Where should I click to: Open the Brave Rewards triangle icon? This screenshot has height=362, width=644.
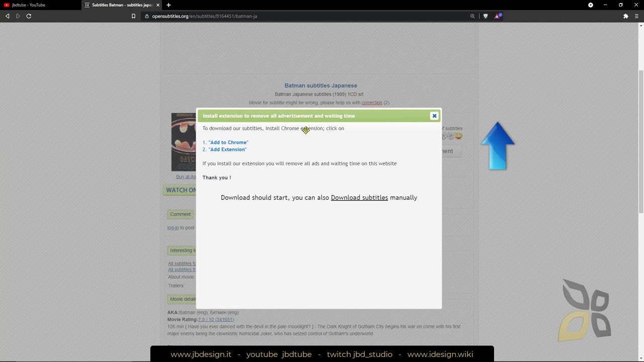coord(498,16)
